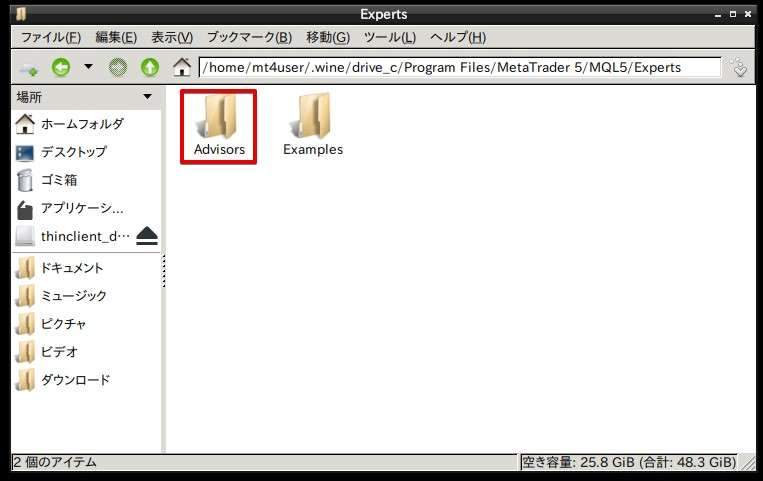
Task: Go up to parent folder
Action: pyautogui.click(x=150, y=67)
